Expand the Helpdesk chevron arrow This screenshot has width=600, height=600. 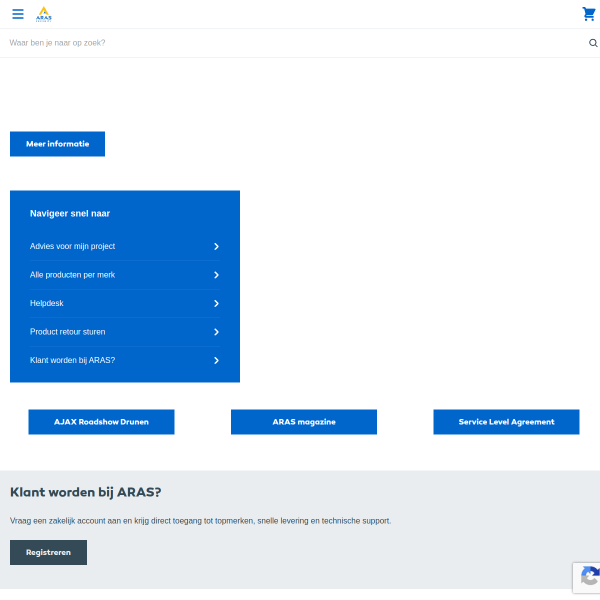(x=216, y=303)
